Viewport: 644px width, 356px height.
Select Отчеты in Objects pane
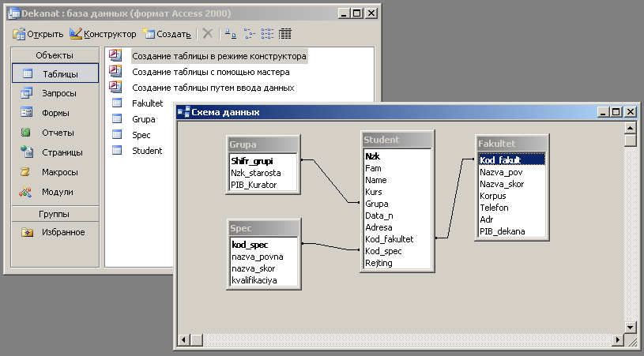[55, 133]
